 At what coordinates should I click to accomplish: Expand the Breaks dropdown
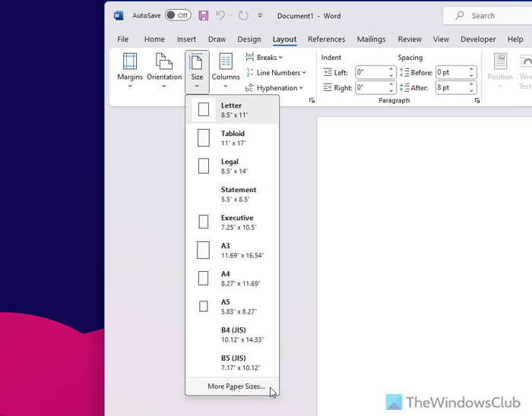(264, 58)
